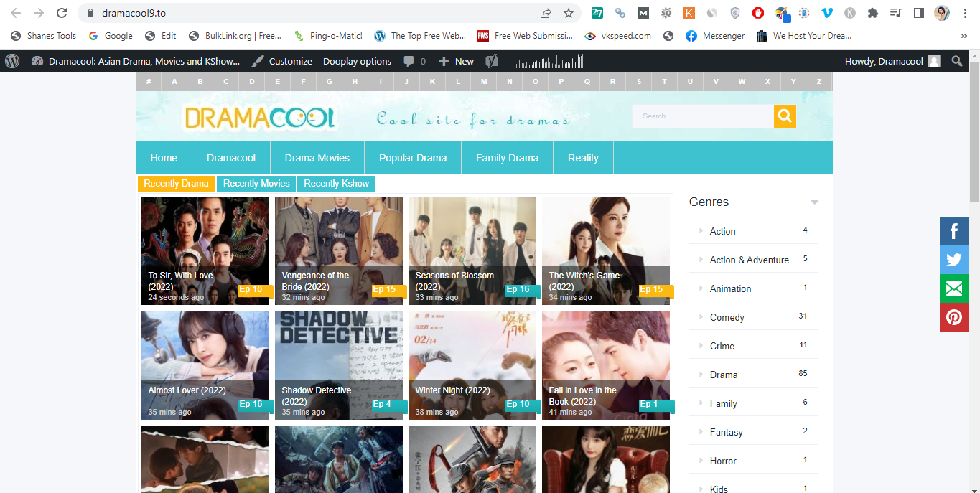Viewport: 980px width, 493px height.
Task: Open Popular Drama menu item
Action: click(x=413, y=158)
